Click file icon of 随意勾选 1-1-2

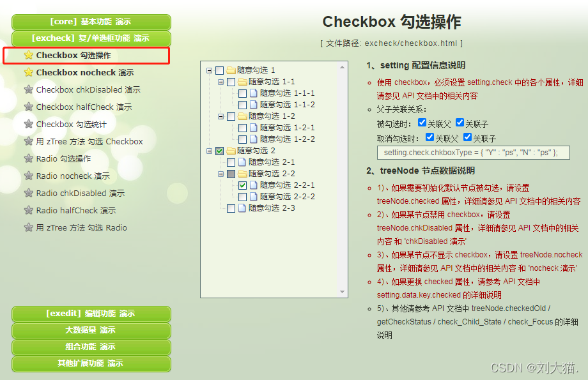254,105
